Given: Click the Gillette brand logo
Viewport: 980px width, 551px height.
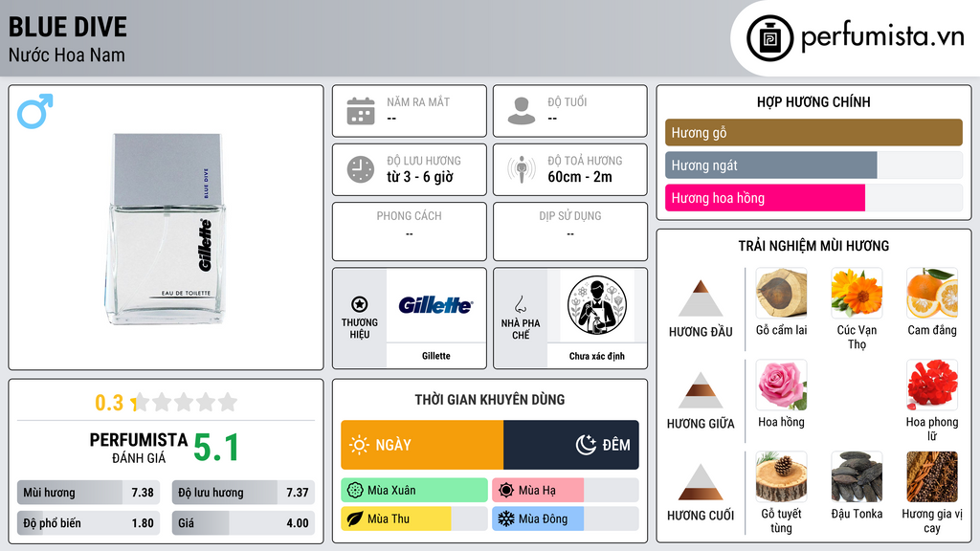Looking at the screenshot, I should (x=435, y=305).
